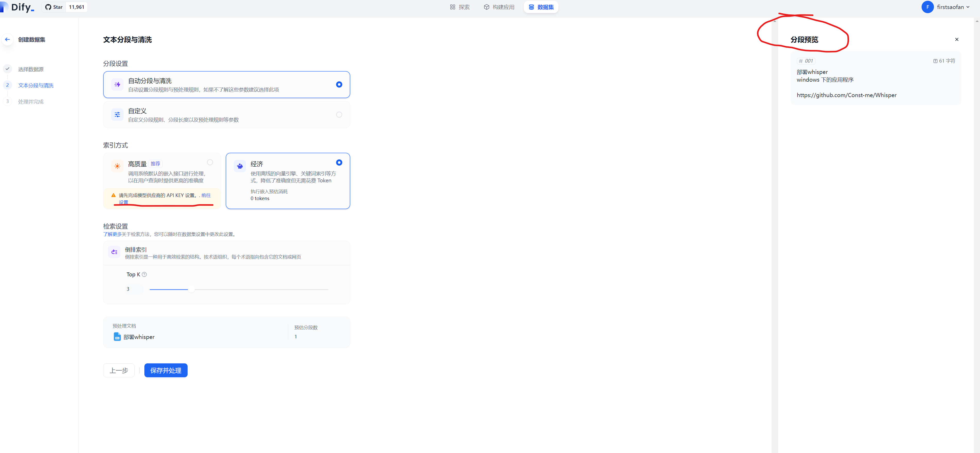Click the 高质量 sun icon

point(117,166)
